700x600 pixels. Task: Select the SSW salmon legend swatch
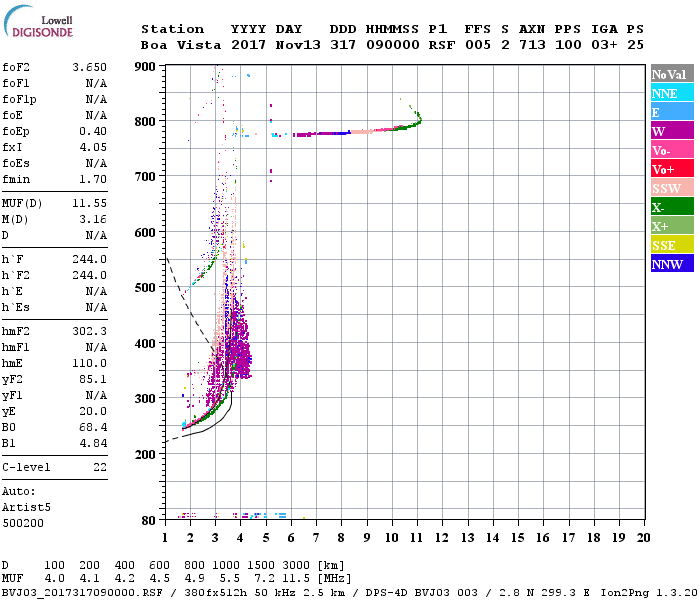pyautogui.click(x=672, y=188)
